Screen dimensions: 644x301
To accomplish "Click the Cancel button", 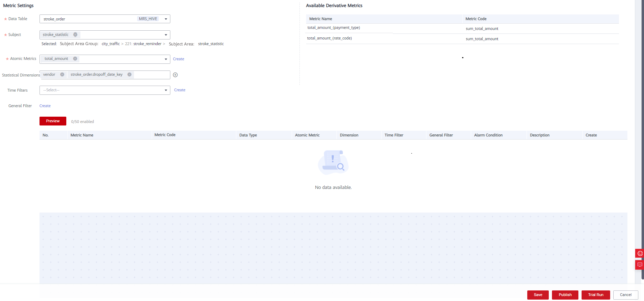I will pos(626,295).
